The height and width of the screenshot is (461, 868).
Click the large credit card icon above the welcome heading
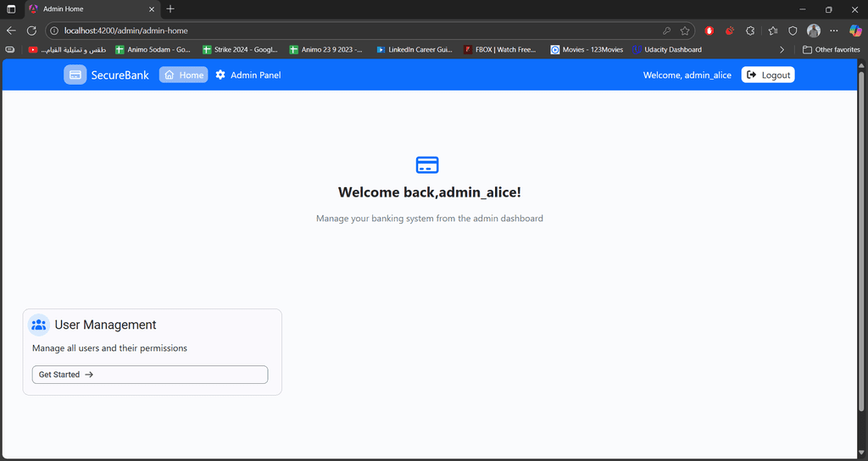[427, 165]
